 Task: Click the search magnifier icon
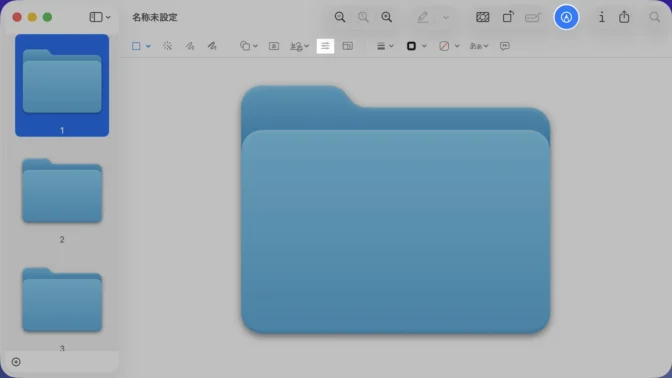pyautogui.click(x=654, y=17)
